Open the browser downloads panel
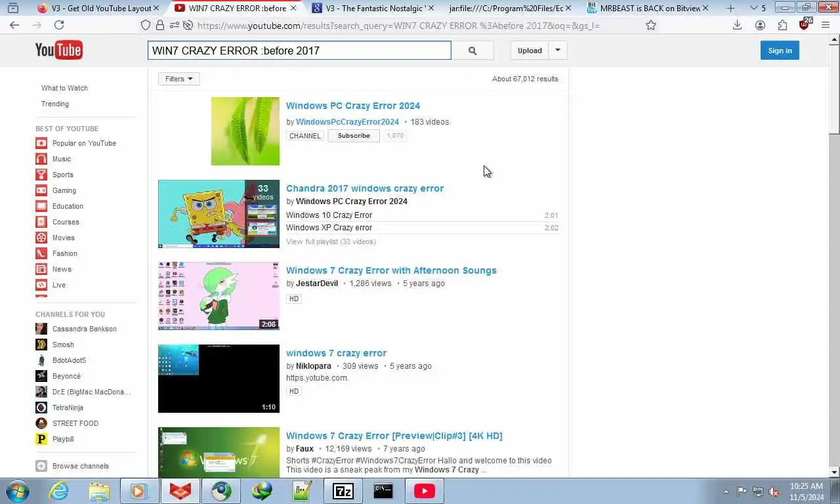 coord(738,25)
